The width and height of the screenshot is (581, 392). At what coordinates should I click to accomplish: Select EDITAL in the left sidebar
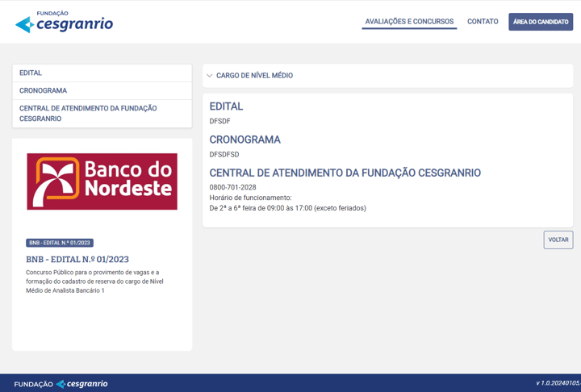(x=102, y=73)
